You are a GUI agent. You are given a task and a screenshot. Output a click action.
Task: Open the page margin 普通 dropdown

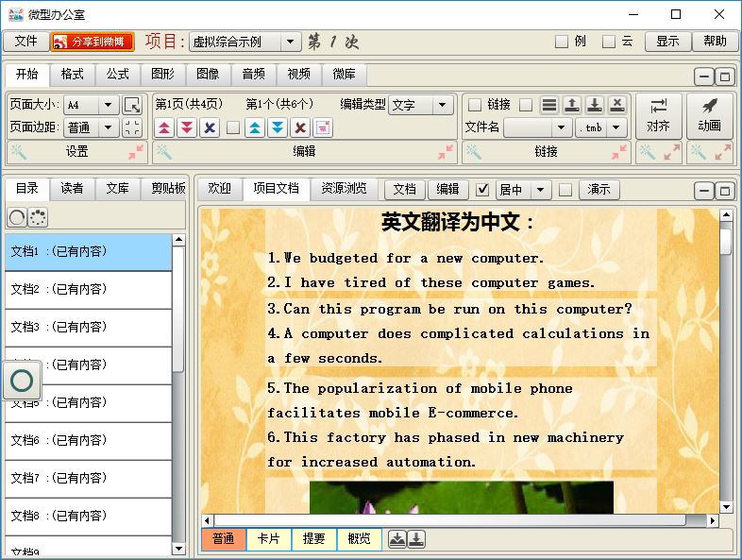pyautogui.click(x=108, y=127)
